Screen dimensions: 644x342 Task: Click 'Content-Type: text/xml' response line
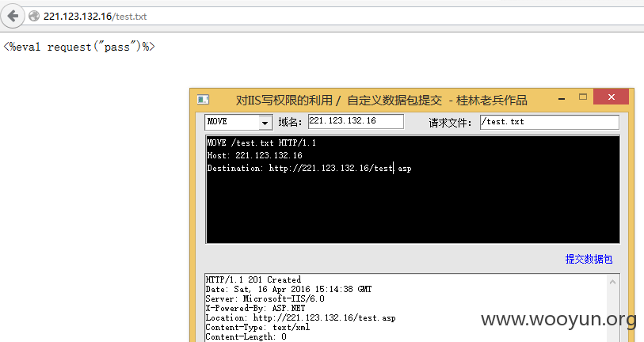(257, 327)
